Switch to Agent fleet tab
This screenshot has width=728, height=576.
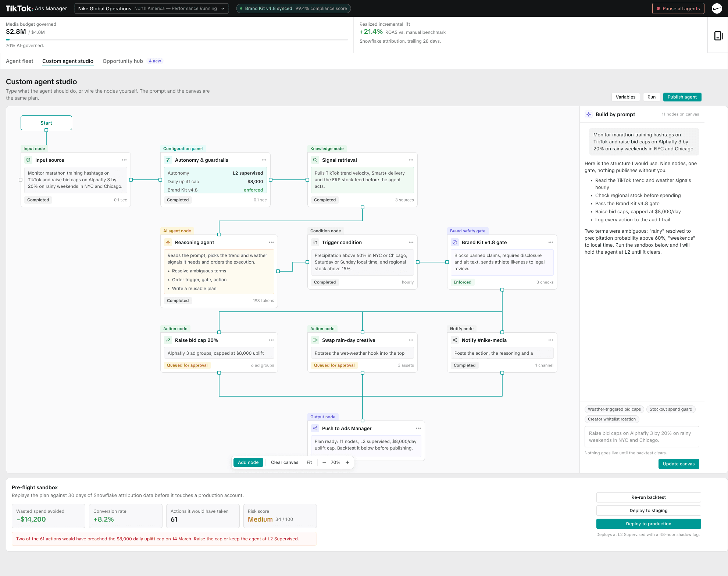[x=19, y=61]
